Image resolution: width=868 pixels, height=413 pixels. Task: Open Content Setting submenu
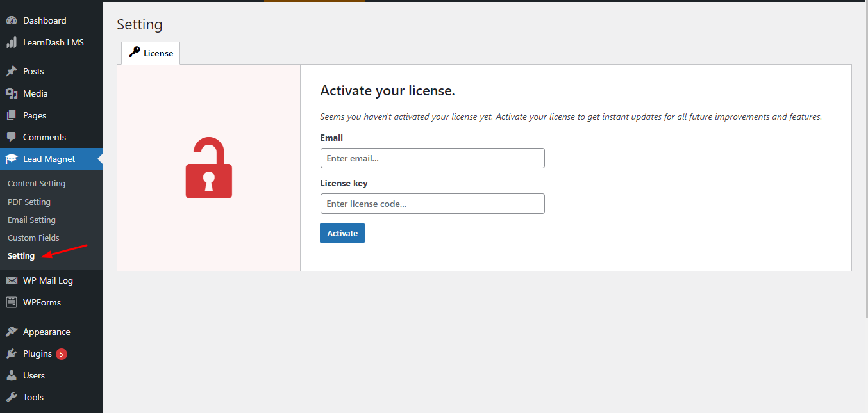(x=37, y=184)
